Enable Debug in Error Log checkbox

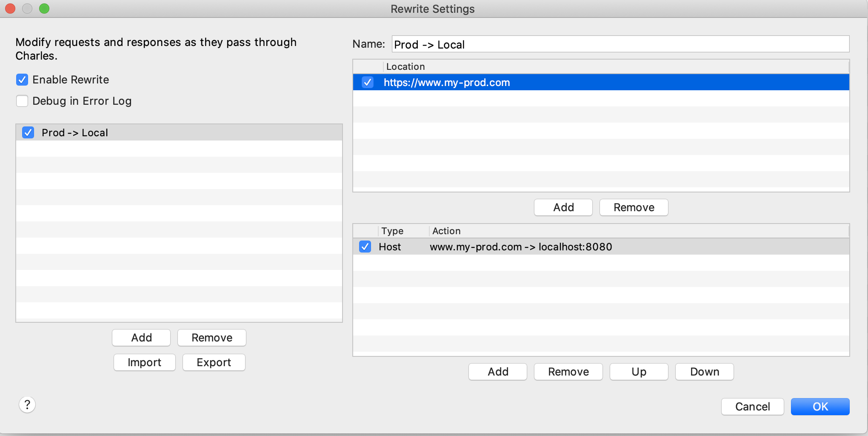coord(22,101)
